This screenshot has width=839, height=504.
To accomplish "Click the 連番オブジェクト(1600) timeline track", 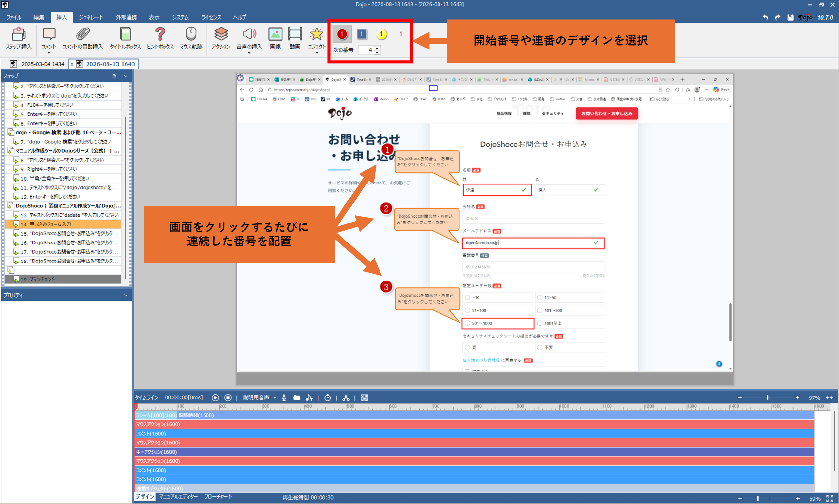I will pos(475,488).
